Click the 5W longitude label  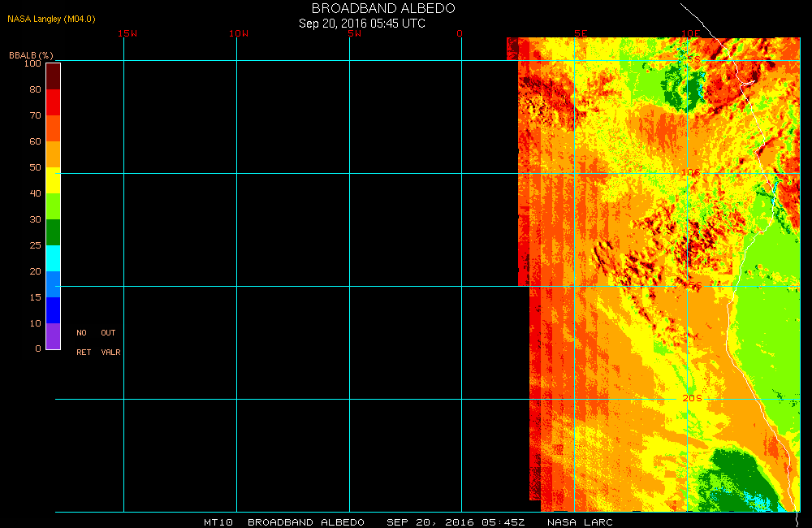tap(353, 33)
